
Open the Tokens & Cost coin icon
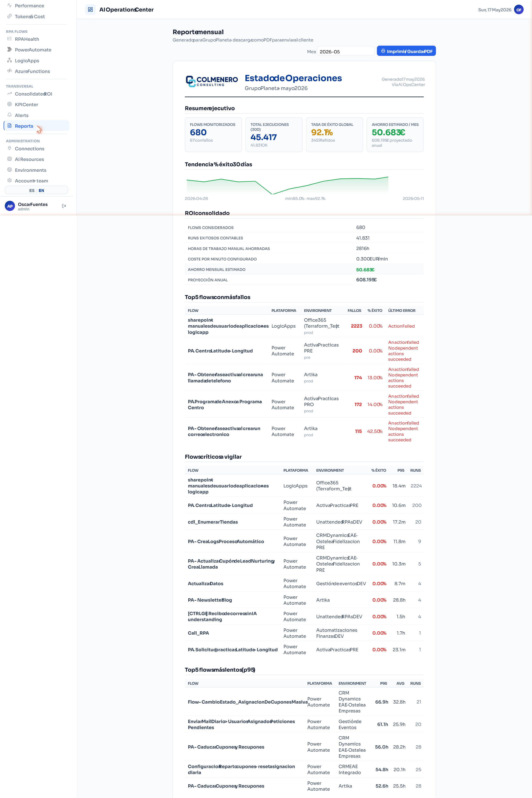[10, 16]
